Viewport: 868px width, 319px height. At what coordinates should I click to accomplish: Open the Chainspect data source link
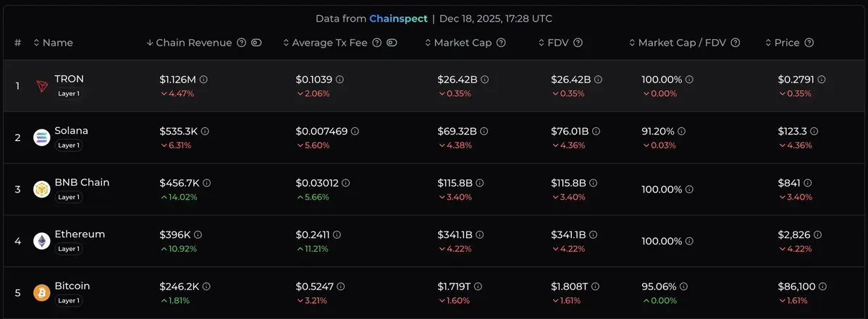(x=398, y=18)
